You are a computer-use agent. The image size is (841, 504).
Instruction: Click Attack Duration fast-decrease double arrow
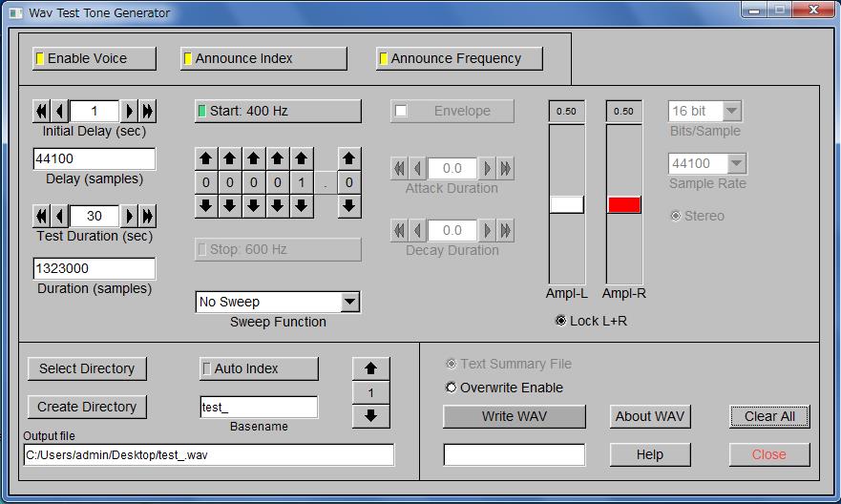399,168
